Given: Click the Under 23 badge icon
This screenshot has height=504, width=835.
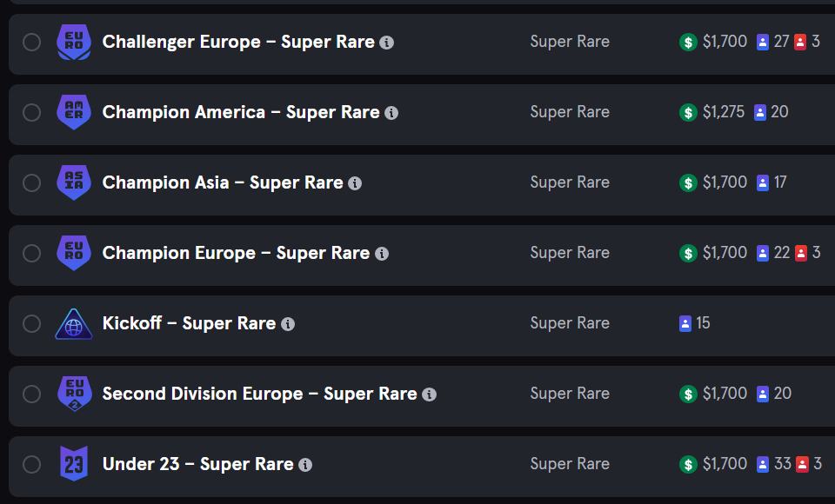Looking at the screenshot, I should coord(74,463).
